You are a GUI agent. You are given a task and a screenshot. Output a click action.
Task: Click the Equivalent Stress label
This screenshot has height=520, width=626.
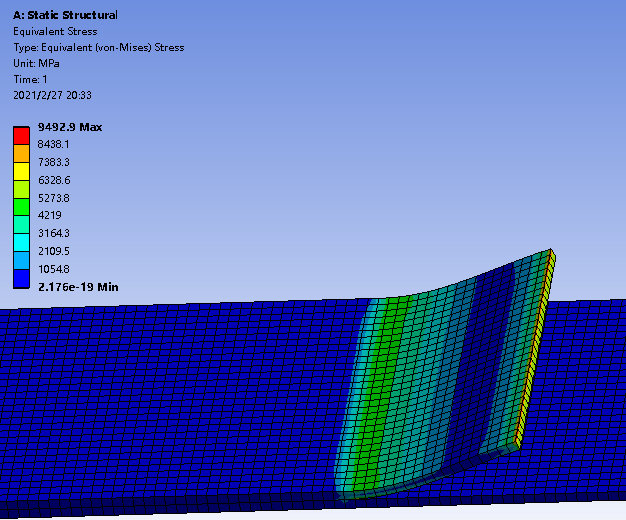point(55,31)
